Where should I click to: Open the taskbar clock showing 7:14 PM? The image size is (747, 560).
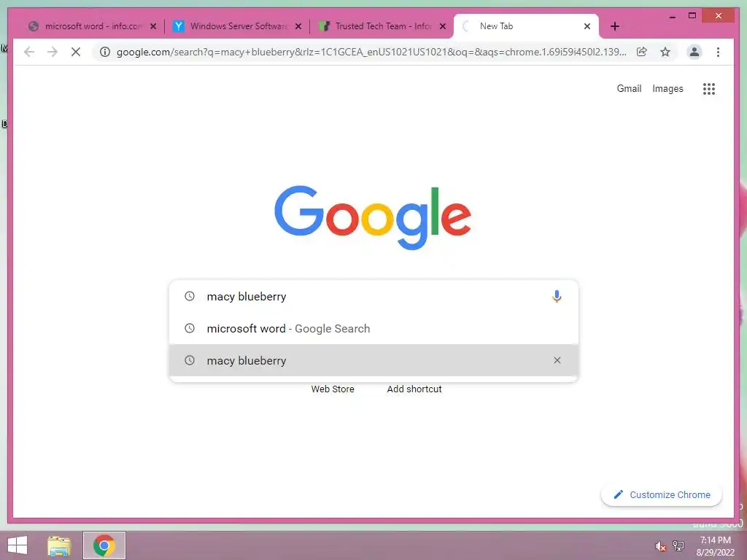(x=715, y=546)
